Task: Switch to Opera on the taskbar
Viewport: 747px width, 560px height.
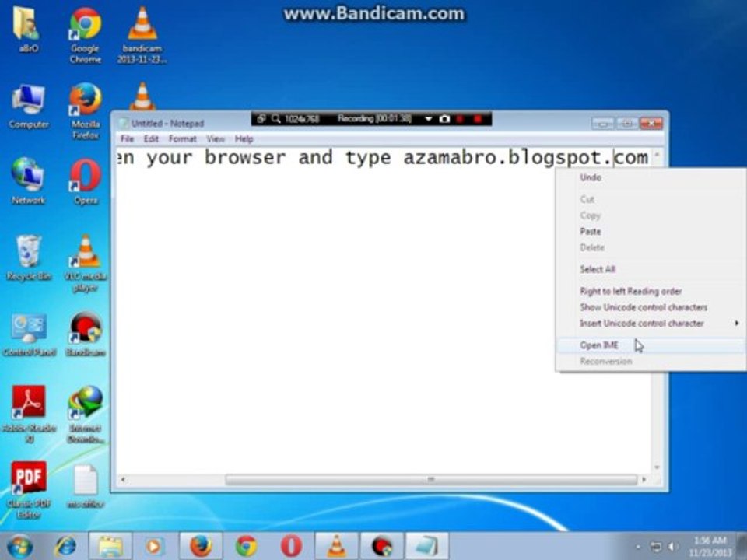Action: (x=291, y=546)
